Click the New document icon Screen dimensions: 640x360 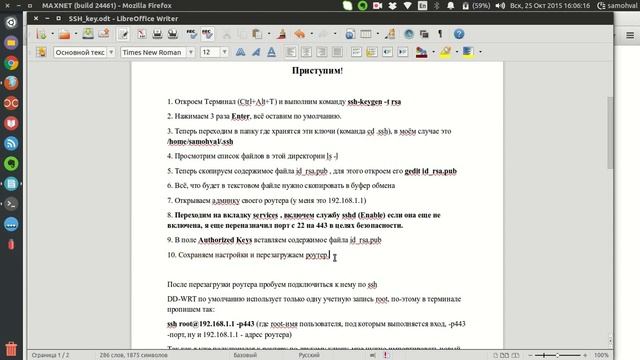tap(41, 34)
